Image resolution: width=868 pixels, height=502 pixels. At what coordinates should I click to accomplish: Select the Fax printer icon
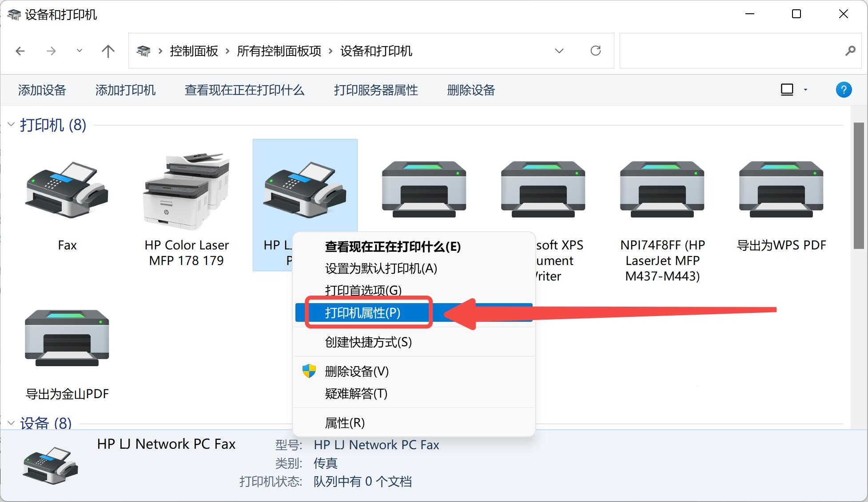[x=67, y=190]
